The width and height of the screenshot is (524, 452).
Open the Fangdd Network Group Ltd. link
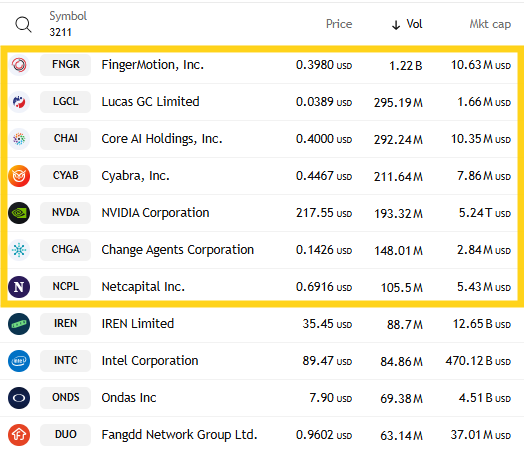179,435
